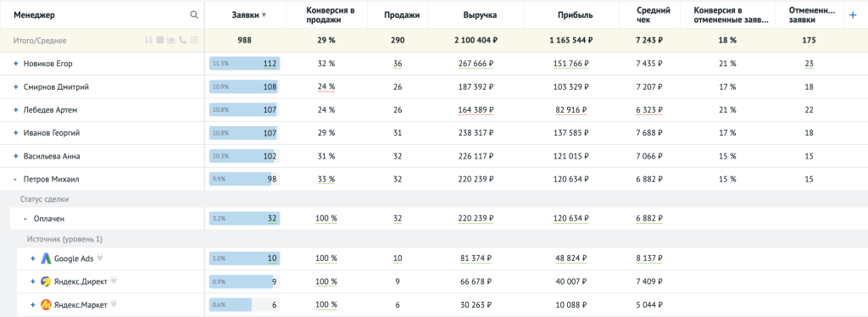Image resolution: width=868 pixels, height=317 pixels.
Task: Expand the Смирнов Дмитрий row
Action: [x=15, y=86]
